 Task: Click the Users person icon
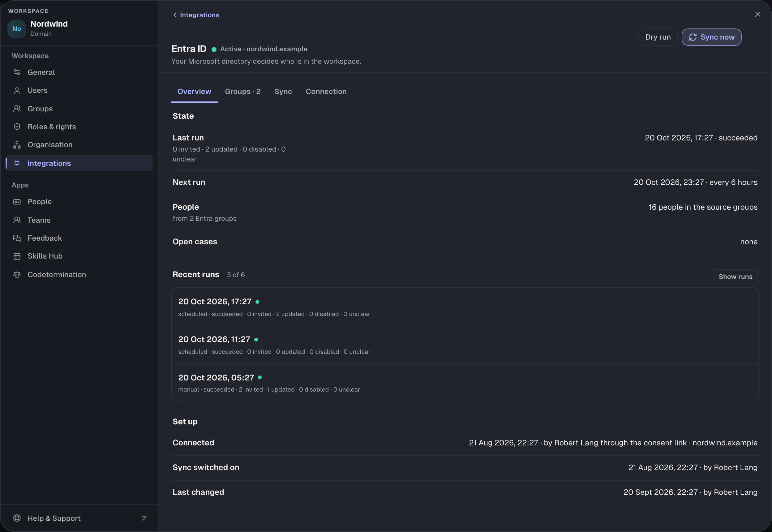point(17,90)
